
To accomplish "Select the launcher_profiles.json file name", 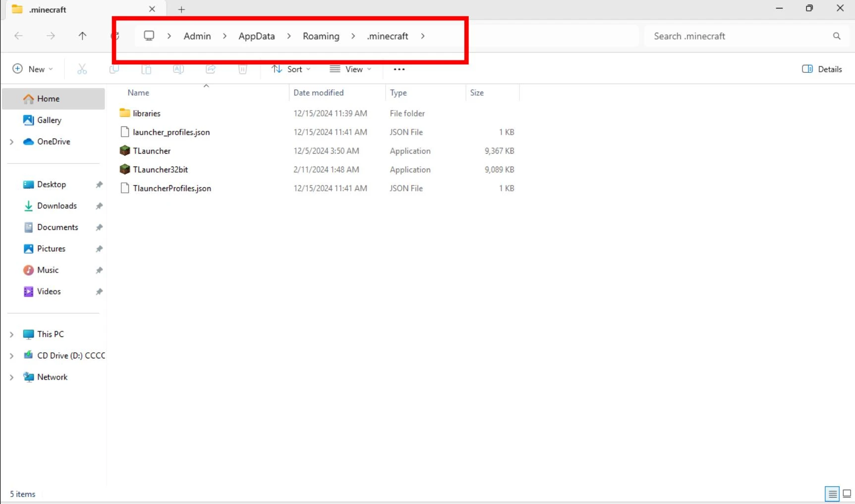I will [171, 132].
